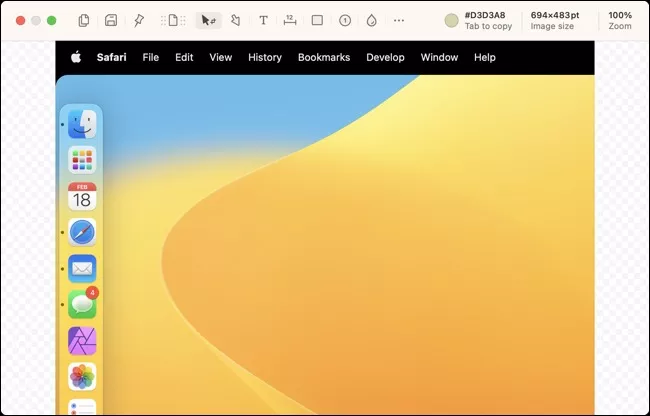Image resolution: width=650 pixels, height=416 pixels.
Task: Click the 100% Zoom control
Action: (x=620, y=20)
